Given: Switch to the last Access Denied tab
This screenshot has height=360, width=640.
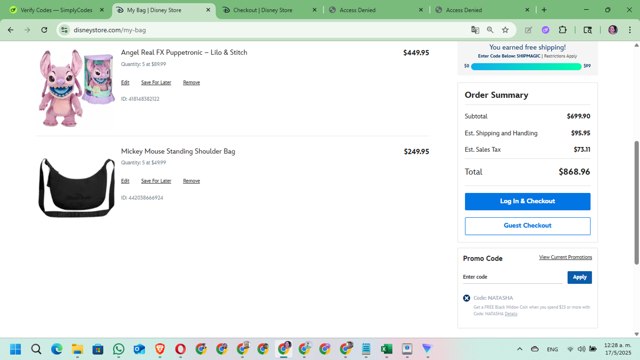Looking at the screenshot, I should pyautogui.click(x=464, y=10).
